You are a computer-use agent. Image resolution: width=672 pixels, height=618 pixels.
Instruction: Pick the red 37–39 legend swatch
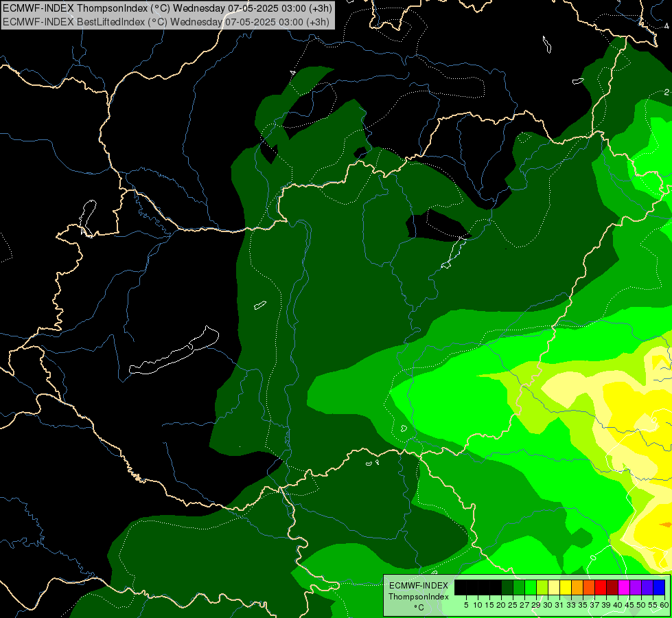[x=601, y=587]
